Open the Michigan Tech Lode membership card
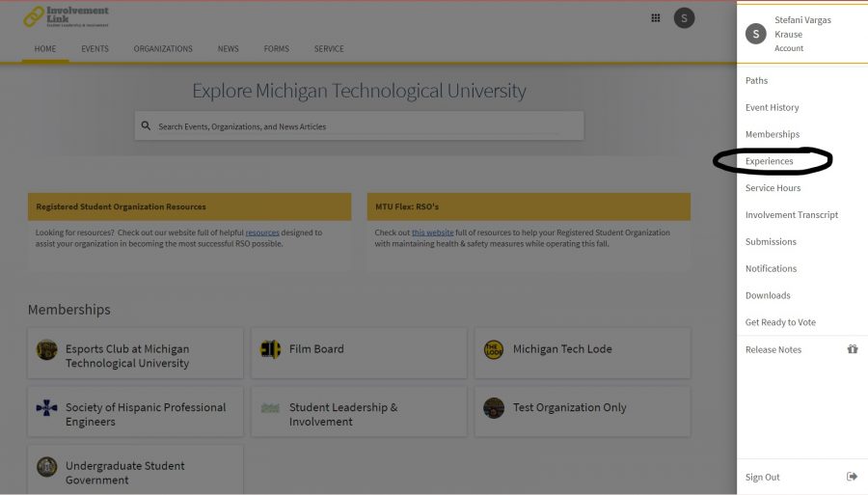The height and width of the screenshot is (495, 868). (x=583, y=353)
